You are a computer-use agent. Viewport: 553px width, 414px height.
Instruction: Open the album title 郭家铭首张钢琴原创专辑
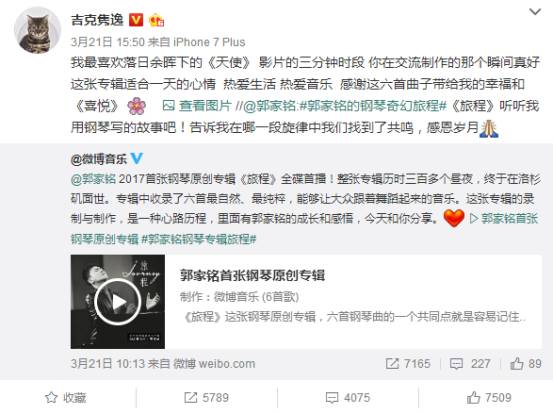point(252,275)
